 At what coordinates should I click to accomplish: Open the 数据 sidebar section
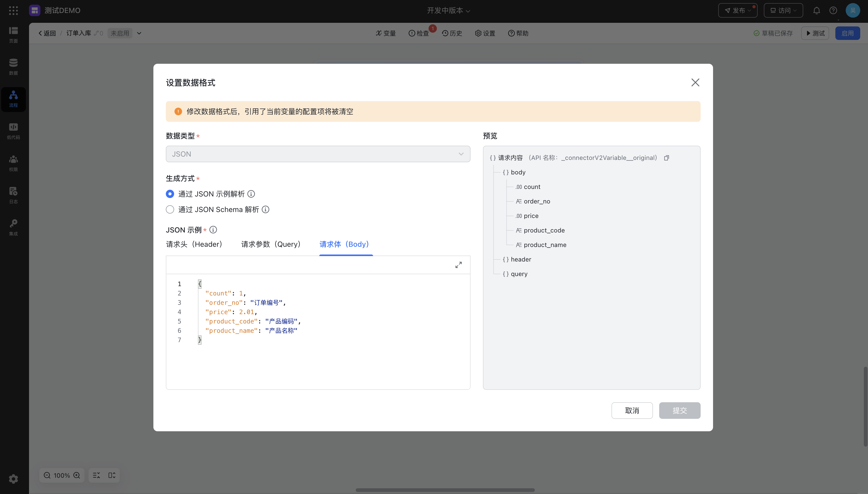[x=13, y=67]
